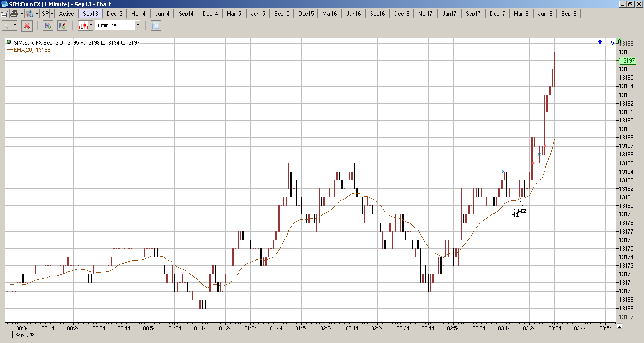644x343 pixels.
Task: Go to the Jun15 contract tab
Action: (x=258, y=14)
